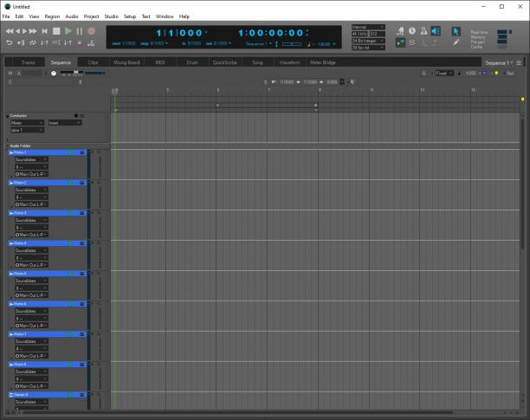Open the Mono-2 track settings menu icon
This screenshot has width=530, height=420.
click(x=81, y=183)
